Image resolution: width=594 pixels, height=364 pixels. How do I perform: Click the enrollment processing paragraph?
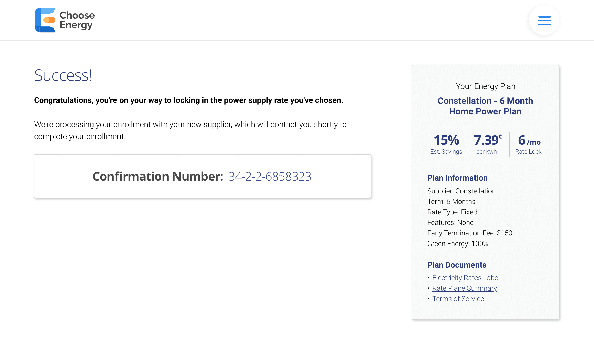pyautogui.click(x=190, y=130)
